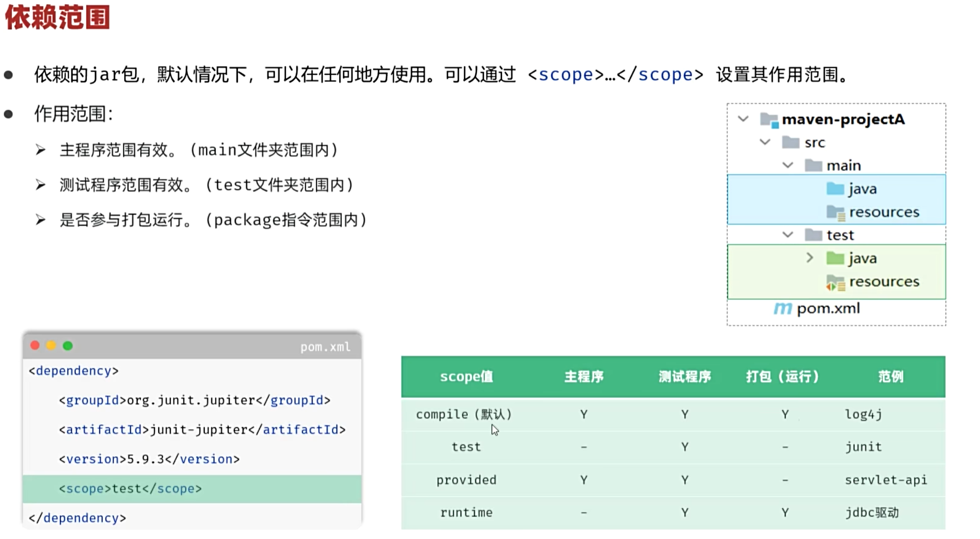Select the blue java source folder icon
Viewport: 980px width, 539px height.
coord(835,189)
